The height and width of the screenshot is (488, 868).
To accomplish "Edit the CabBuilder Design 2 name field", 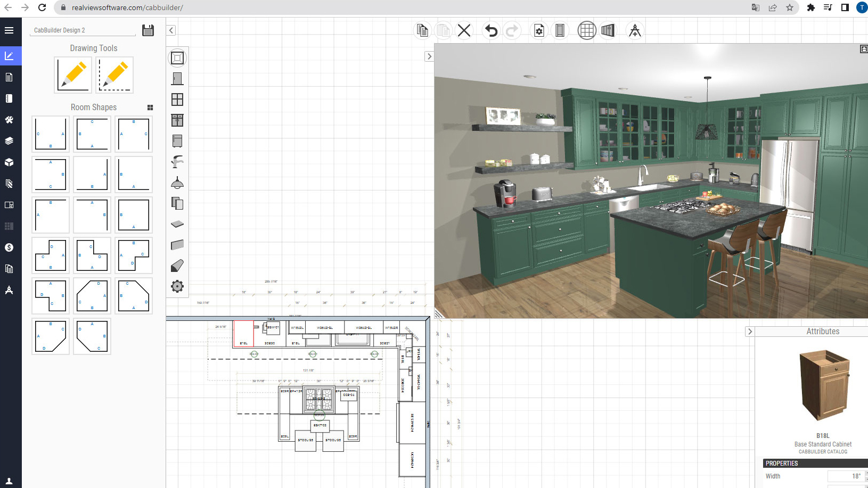I will click(x=83, y=30).
